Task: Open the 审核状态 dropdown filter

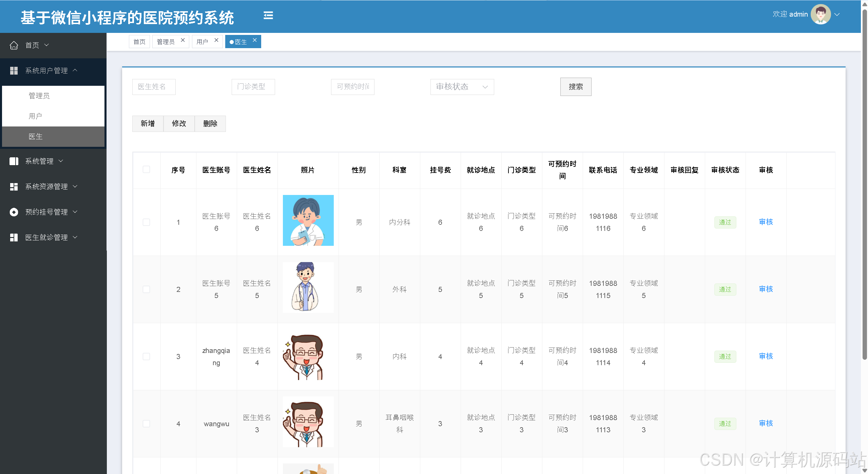Action: 462,87
